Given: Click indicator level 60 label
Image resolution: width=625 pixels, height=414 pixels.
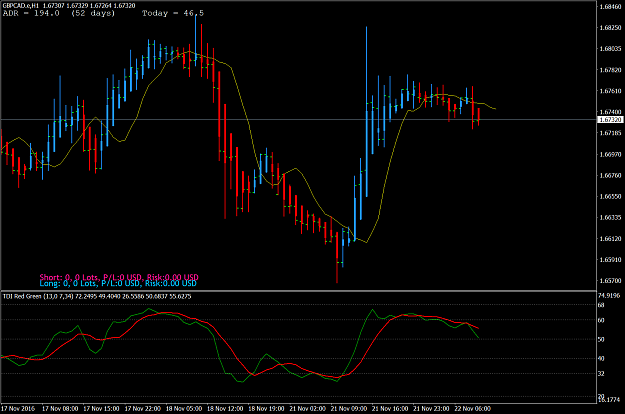Looking at the screenshot, I should (x=601, y=320).
